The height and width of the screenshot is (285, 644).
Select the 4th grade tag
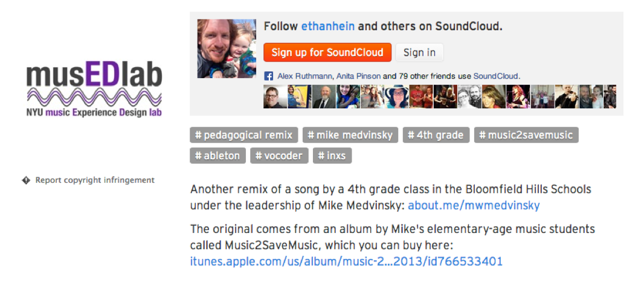436,135
